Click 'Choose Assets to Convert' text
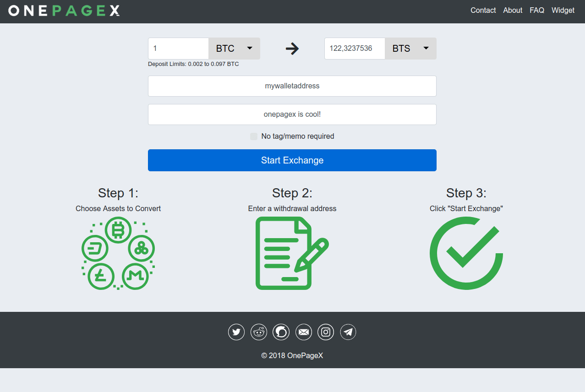The image size is (585, 392). (118, 209)
